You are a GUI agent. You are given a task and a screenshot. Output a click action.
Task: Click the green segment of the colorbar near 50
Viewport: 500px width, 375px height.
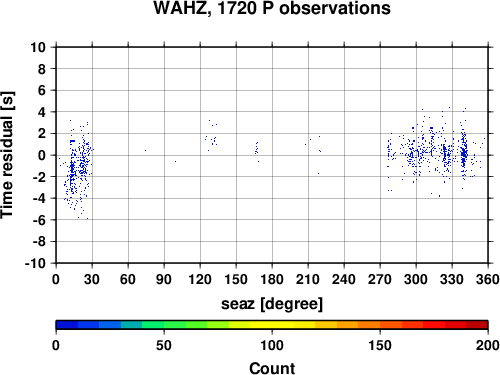pos(164,325)
